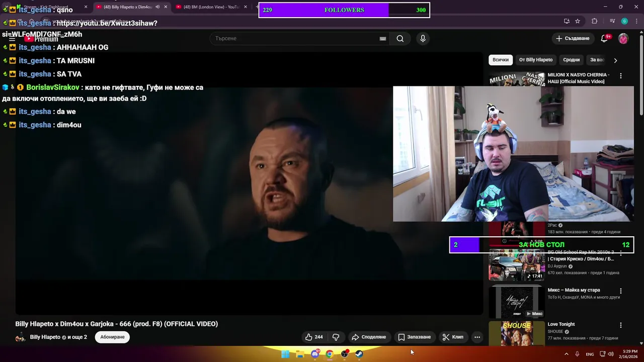Open the YouTube account avatar menu

coord(623,39)
